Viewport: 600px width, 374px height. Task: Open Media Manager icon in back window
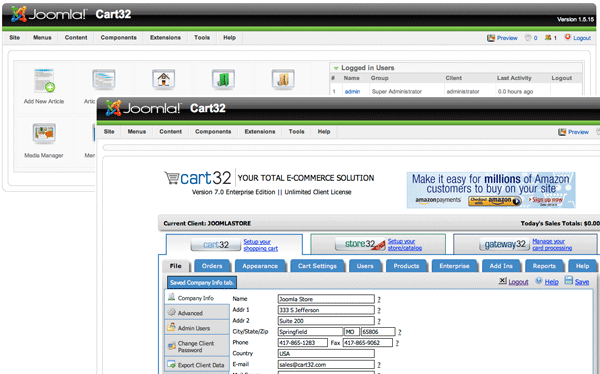[44, 133]
